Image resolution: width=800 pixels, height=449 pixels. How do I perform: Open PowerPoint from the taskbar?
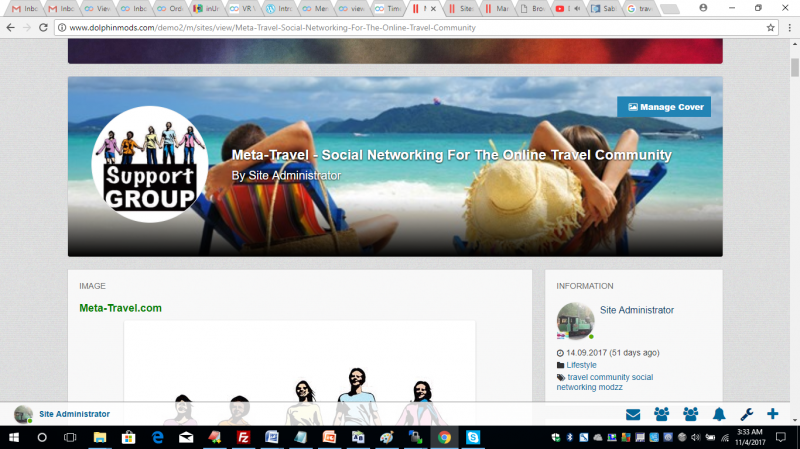pyautogui.click(x=330, y=437)
